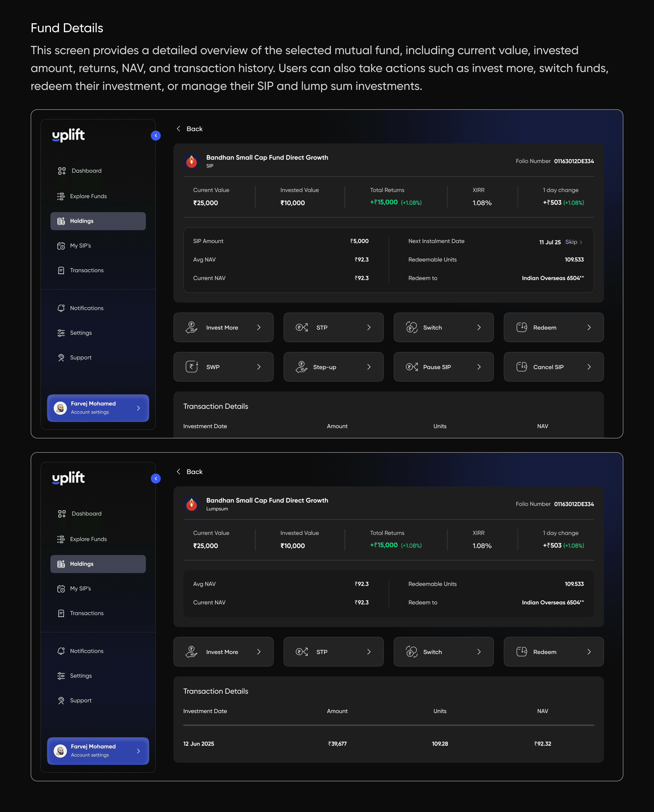Click the Explore Funds icon in top sidebar
Viewport: 654px width, 812px height.
pyautogui.click(x=61, y=196)
